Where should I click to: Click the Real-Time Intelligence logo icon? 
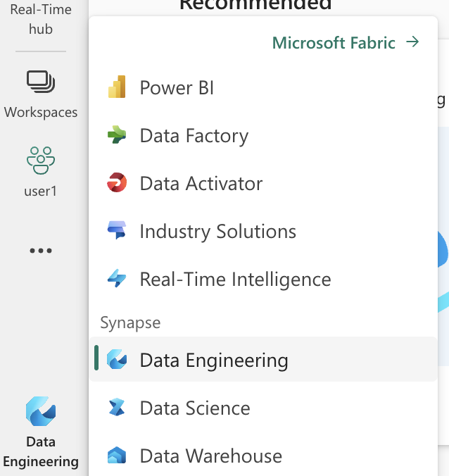[117, 278]
